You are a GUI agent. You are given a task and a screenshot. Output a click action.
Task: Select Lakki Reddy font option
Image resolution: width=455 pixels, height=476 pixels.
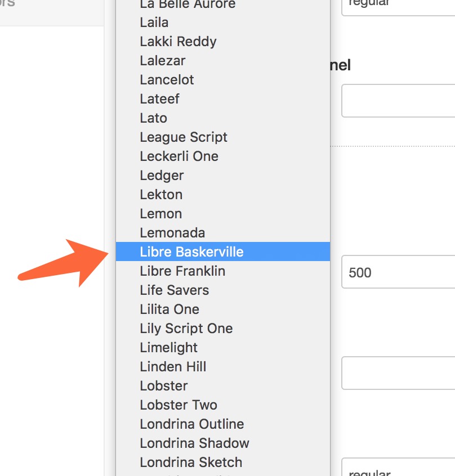point(178,41)
